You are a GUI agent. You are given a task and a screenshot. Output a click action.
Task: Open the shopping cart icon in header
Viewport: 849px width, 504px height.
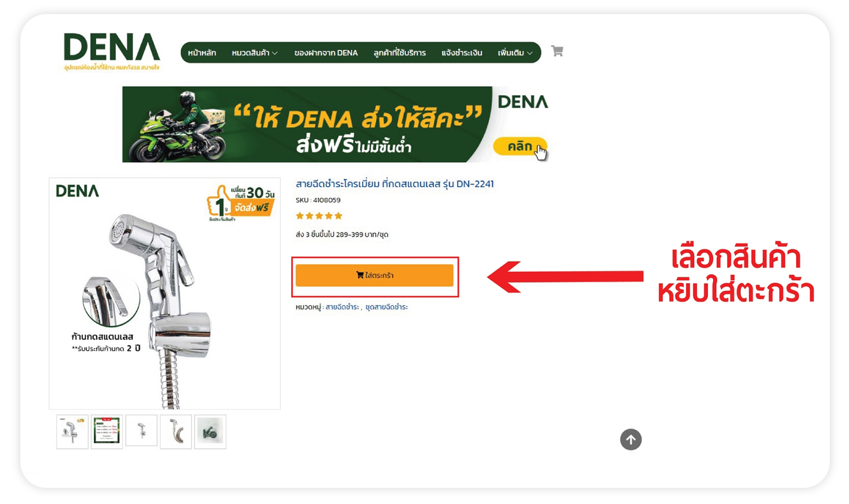point(557,51)
